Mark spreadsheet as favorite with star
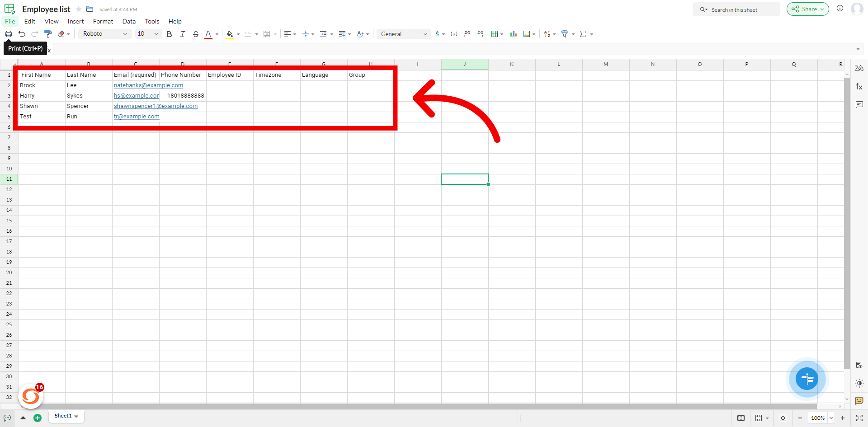The width and height of the screenshot is (868, 427). pos(79,9)
